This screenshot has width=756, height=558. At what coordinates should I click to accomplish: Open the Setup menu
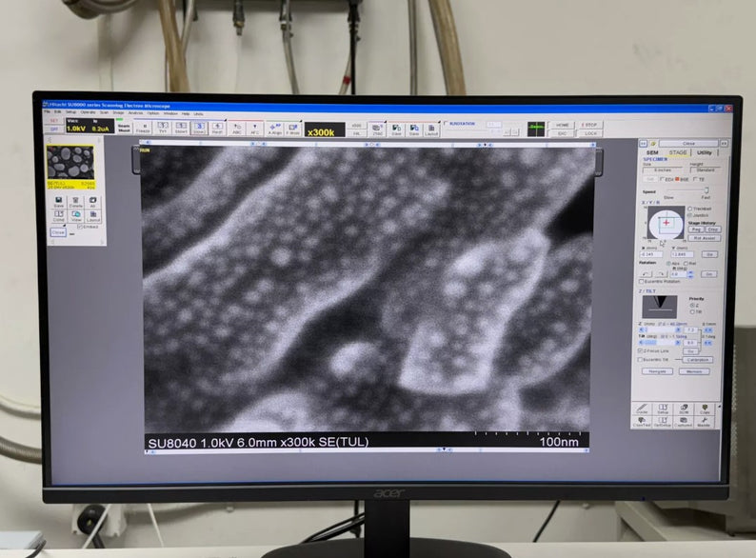click(70, 112)
